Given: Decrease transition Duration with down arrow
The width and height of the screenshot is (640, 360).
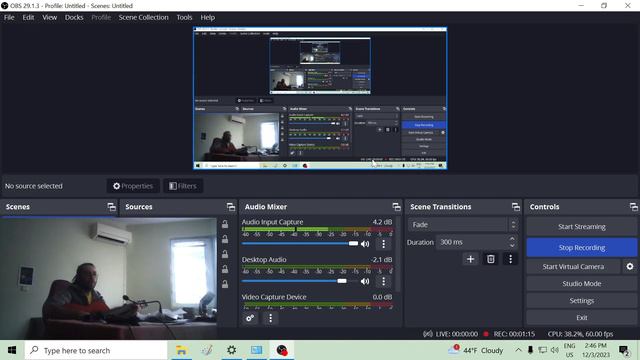Looking at the screenshot, I should point(512,246).
